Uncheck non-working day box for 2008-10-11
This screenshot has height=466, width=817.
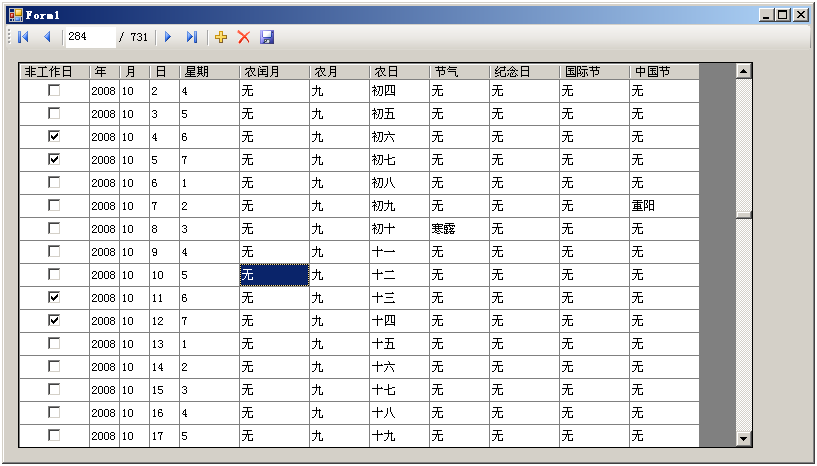coord(54,298)
